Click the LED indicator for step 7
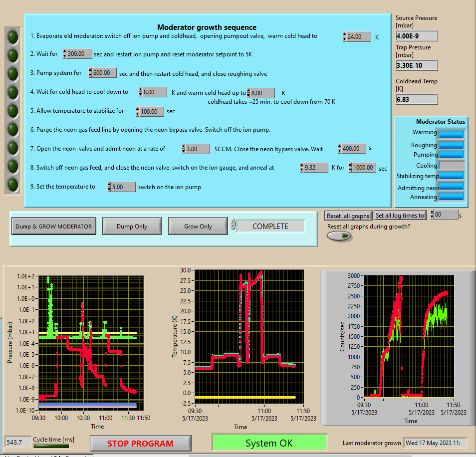Image resolution: width=476 pixels, height=457 pixels. click(13, 148)
